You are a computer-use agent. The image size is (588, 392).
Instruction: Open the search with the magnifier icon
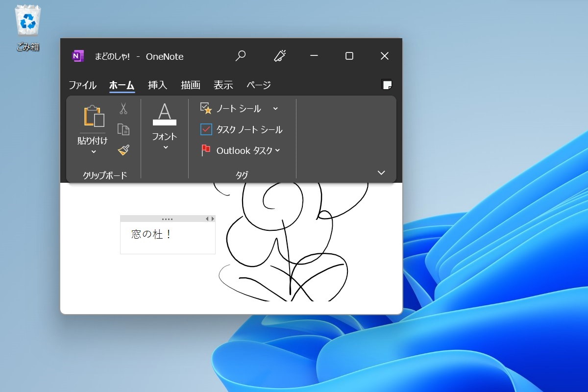coord(240,56)
